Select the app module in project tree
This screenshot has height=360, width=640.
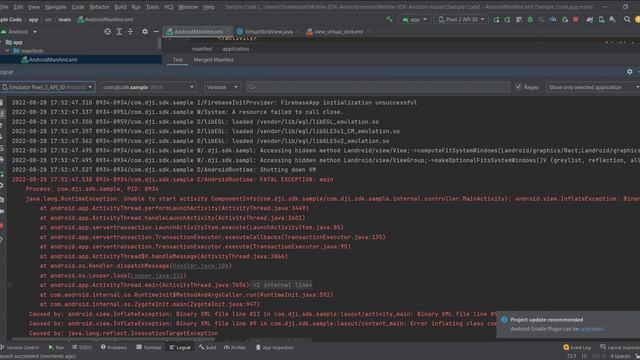point(14,42)
